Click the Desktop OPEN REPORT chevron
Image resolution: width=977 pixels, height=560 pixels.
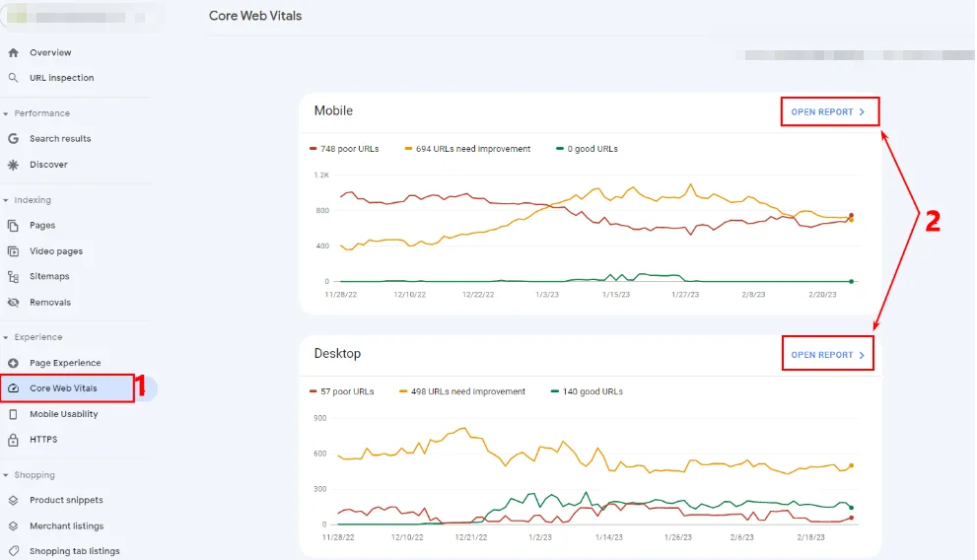863,355
